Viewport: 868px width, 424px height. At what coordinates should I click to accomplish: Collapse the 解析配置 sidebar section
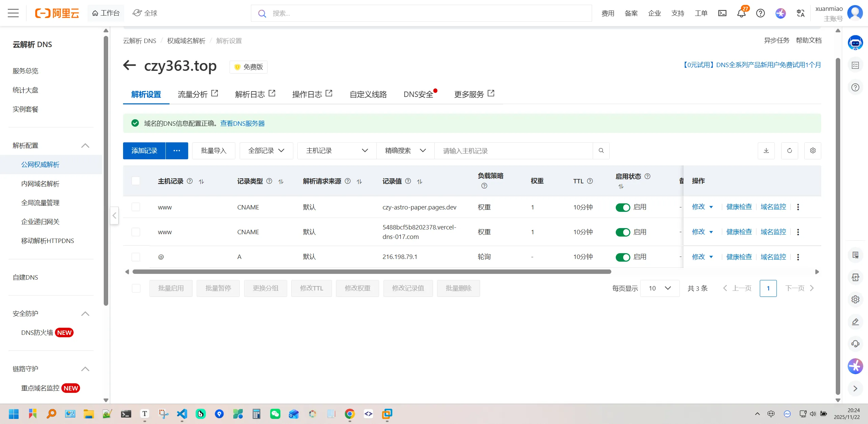coord(85,146)
